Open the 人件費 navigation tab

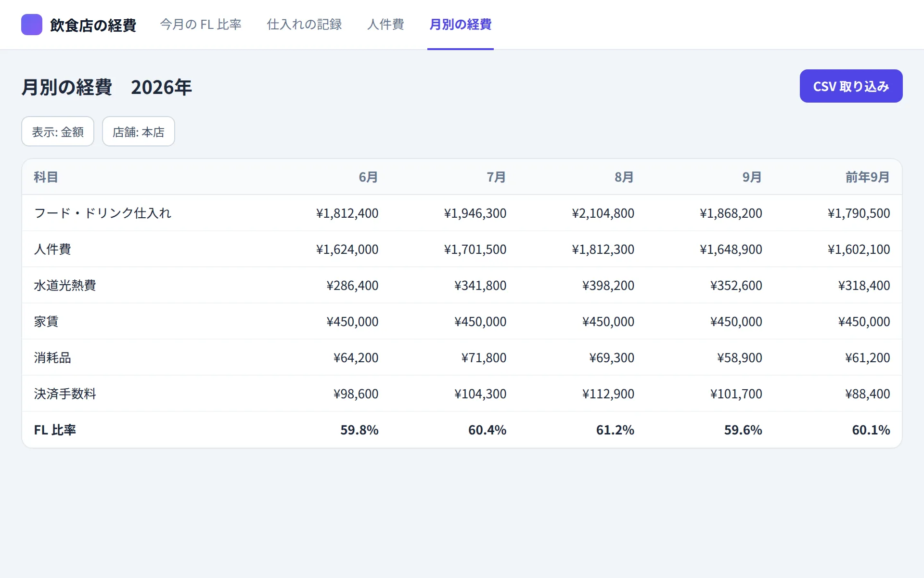tap(385, 25)
